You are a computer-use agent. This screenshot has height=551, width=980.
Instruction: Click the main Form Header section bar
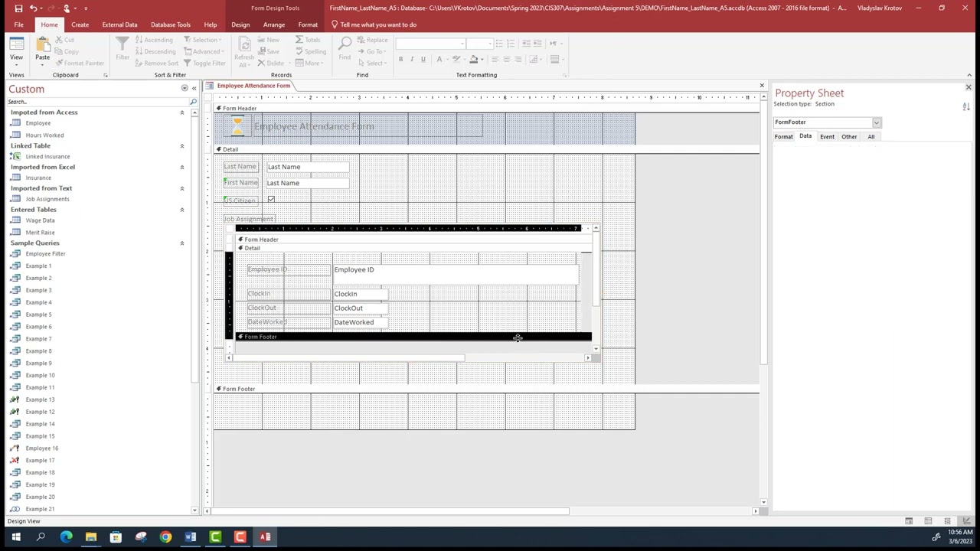[x=486, y=109]
